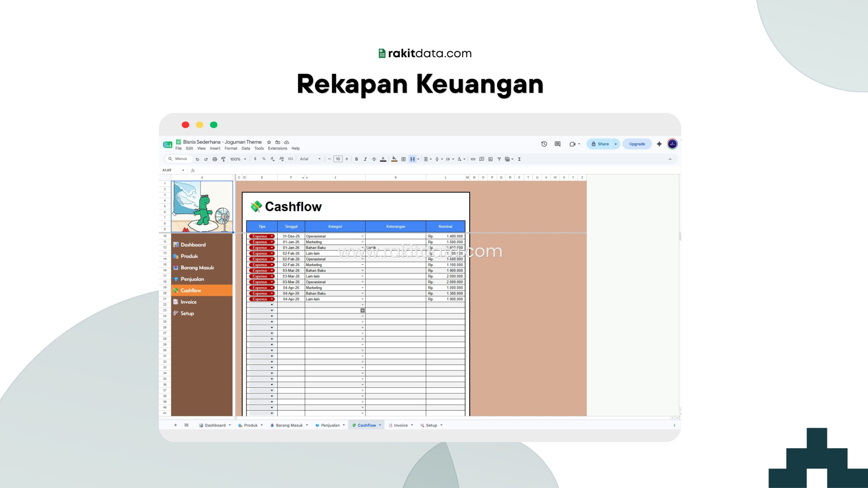The width and height of the screenshot is (868, 488).
Task: Open the Format menu
Action: [231, 148]
